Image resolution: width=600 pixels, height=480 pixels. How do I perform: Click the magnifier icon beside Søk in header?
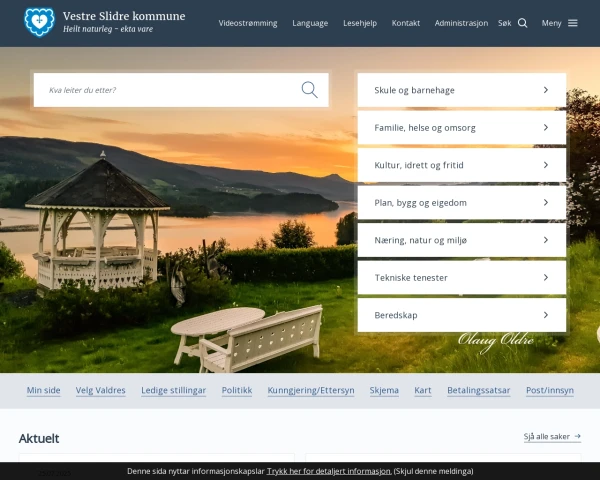point(522,23)
